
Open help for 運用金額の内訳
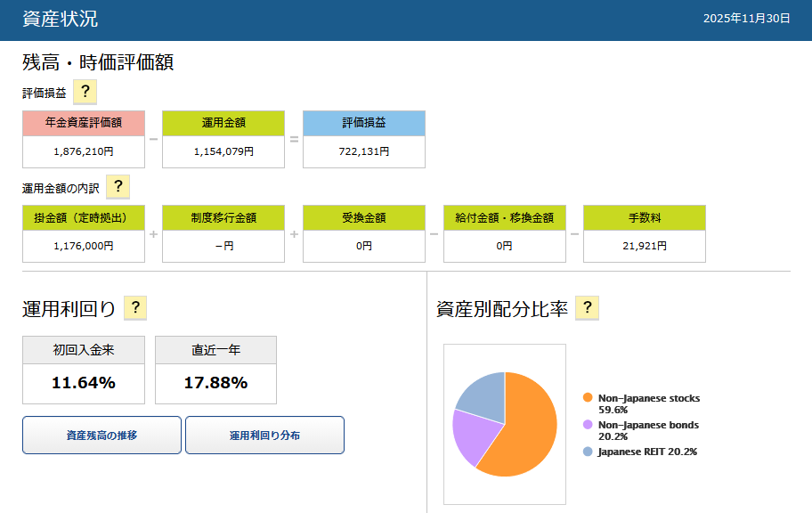click(x=118, y=186)
